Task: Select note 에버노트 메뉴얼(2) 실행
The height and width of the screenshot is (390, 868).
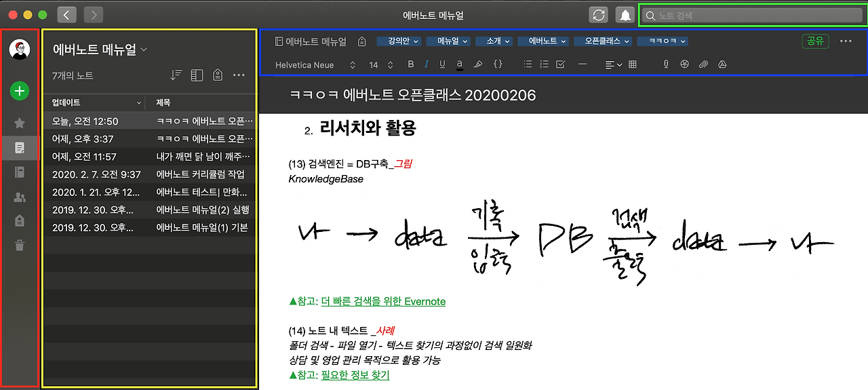Action: (149, 210)
